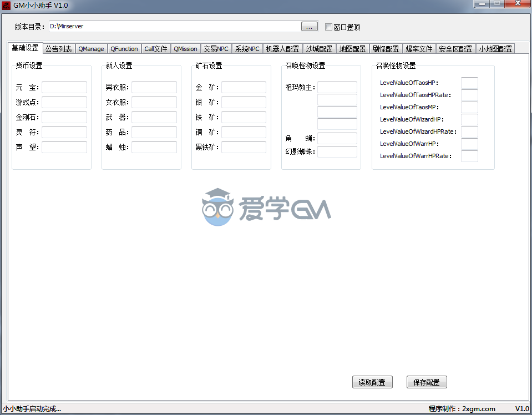Click the first 祖玛教主 input field
Viewport: 532px width, 415px height.
[x=337, y=87]
